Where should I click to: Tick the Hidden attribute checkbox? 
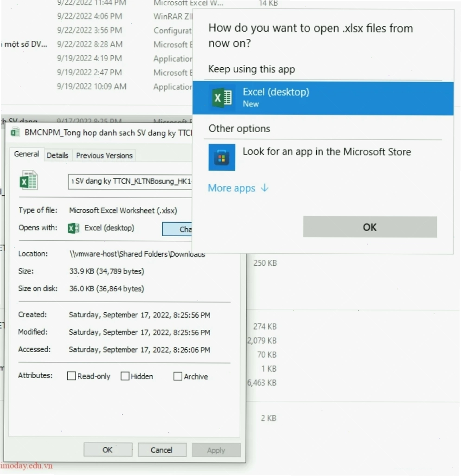pyautogui.click(x=125, y=376)
